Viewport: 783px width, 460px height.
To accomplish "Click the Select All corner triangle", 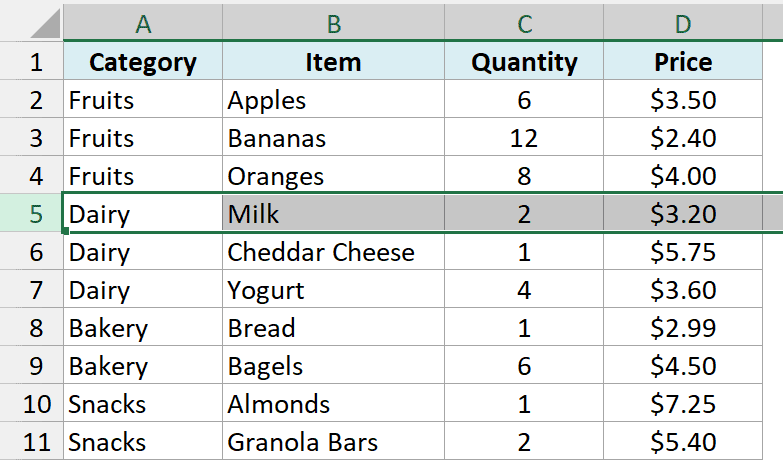I will (45, 23).
